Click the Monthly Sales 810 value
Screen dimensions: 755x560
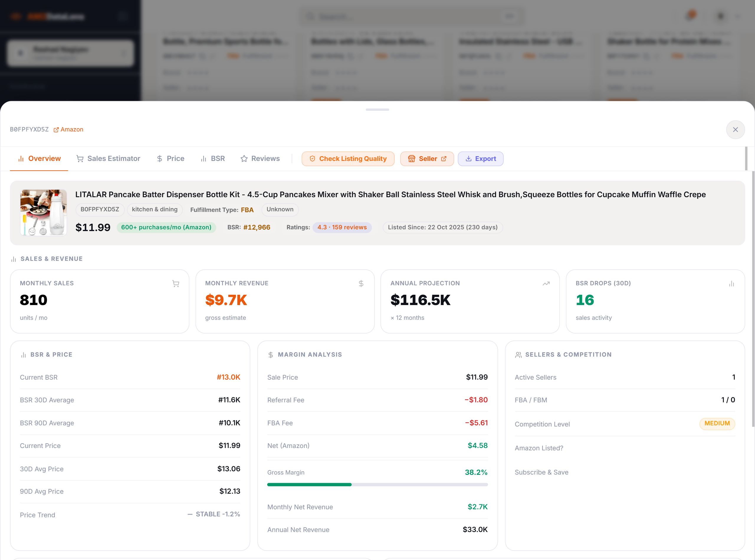[34, 300]
